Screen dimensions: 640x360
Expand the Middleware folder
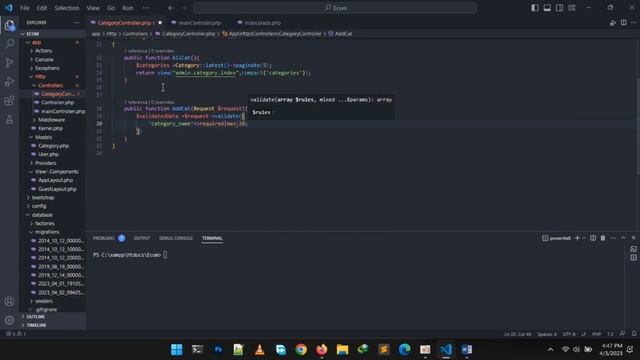click(51, 120)
